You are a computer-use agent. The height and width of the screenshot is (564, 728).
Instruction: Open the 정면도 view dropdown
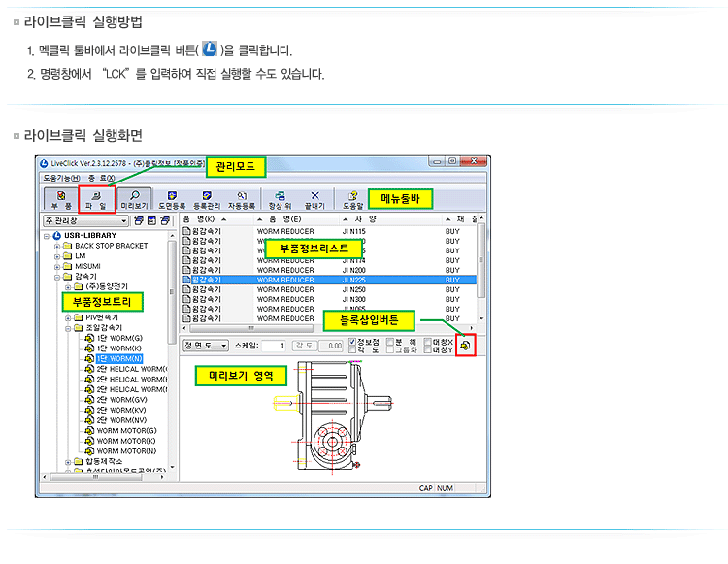point(206,346)
